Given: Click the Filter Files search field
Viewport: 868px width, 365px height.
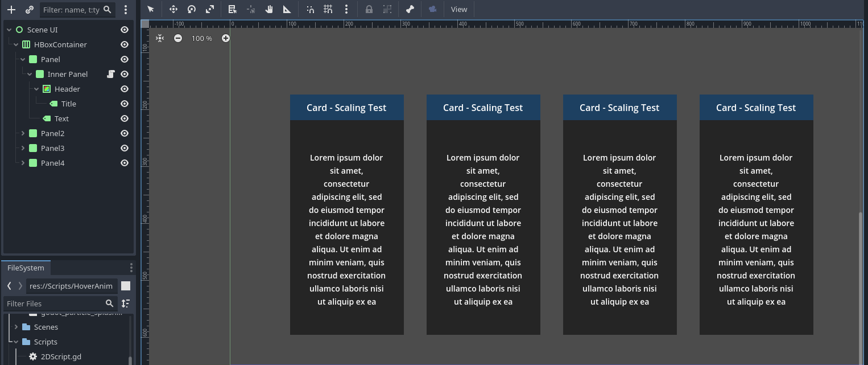Looking at the screenshot, I should tap(54, 304).
